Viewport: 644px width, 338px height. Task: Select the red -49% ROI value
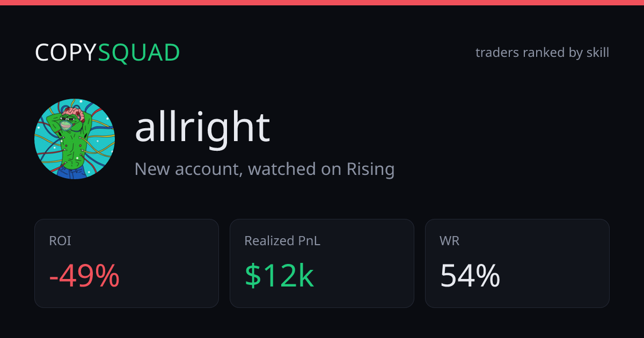click(x=84, y=276)
